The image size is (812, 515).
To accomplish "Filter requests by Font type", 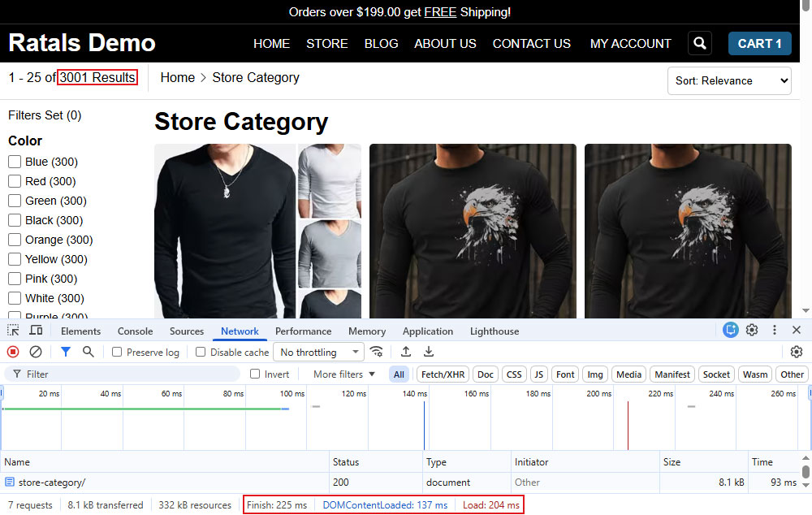I will point(565,374).
